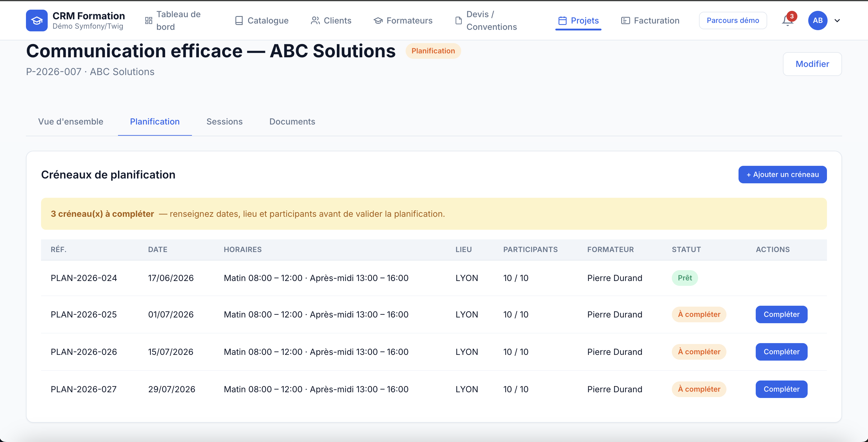Open the notifications bell
Image resolution: width=868 pixels, height=442 pixels.
pyautogui.click(x=787, y=21)
